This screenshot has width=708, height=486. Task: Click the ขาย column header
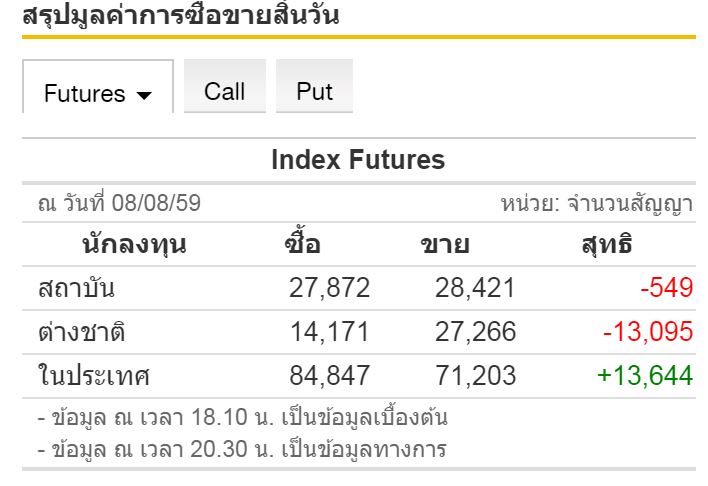[x=445, y=245]
